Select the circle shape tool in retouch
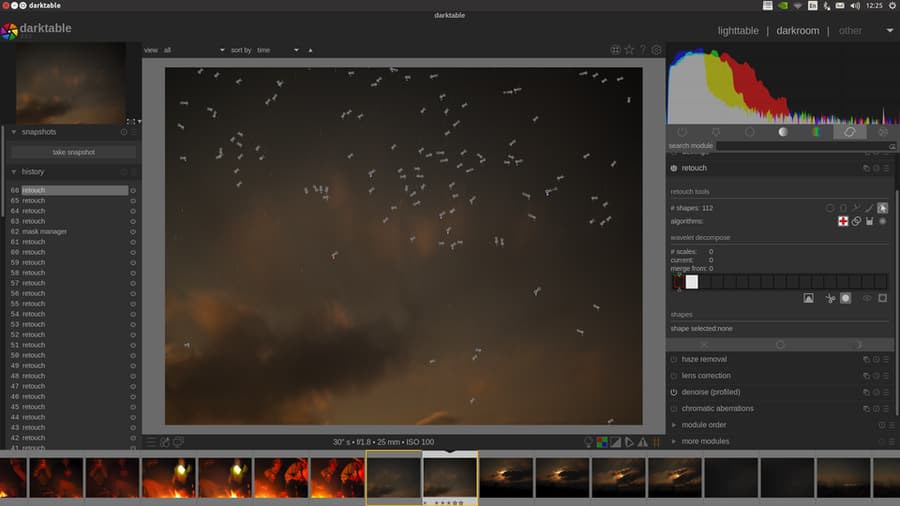This screenshot has width=900, height=506. pyautogui.click(x=830, y=208)
